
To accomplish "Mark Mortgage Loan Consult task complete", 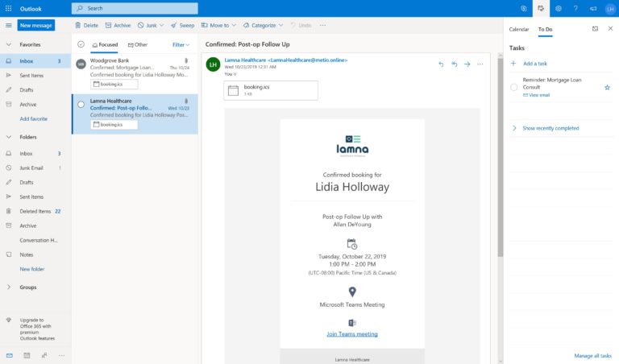I will [513, 87].
